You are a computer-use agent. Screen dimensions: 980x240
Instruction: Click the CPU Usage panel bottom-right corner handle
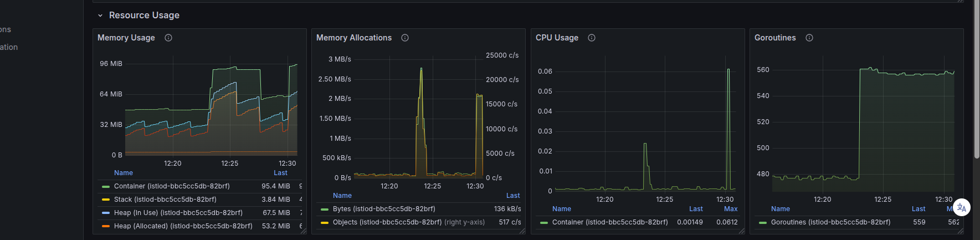point(742,231)
